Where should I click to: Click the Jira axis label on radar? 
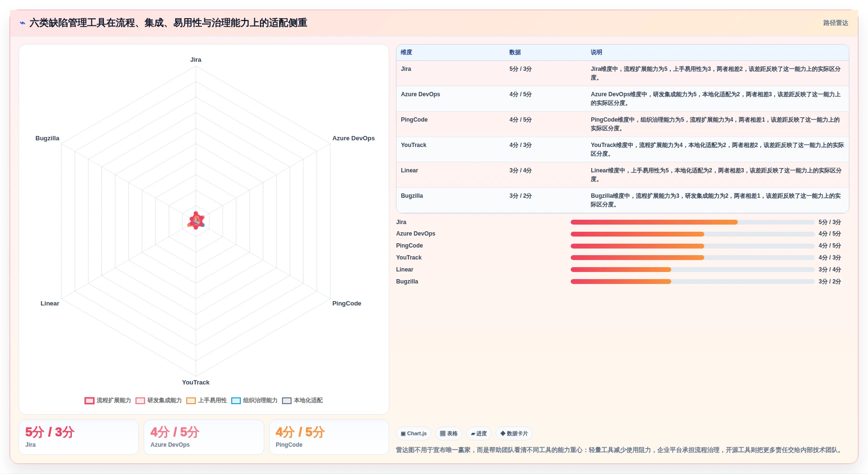click(x=196, y=60)
